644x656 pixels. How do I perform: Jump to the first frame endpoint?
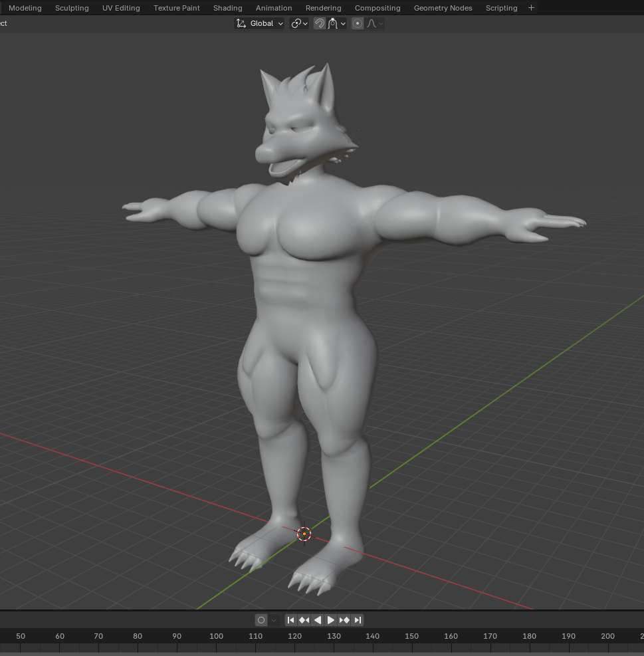[291, 620]
